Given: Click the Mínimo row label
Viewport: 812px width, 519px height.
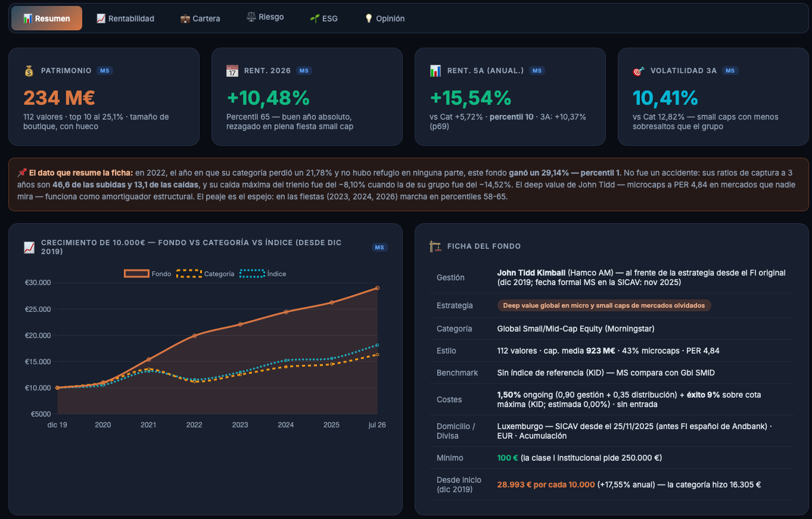Looking at the screenshot, I should 450,458.
